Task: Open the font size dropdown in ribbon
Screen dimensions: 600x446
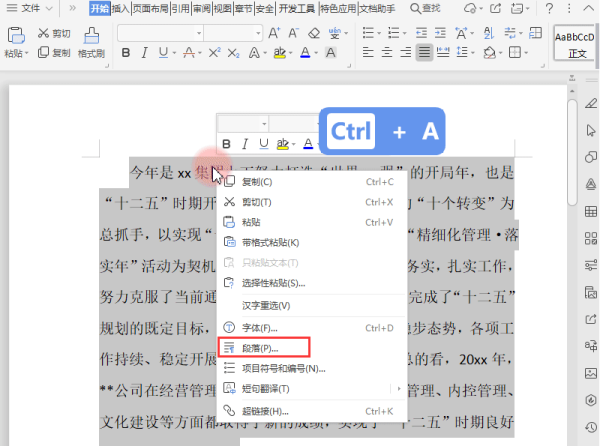Action: click(x=258, y=33)
